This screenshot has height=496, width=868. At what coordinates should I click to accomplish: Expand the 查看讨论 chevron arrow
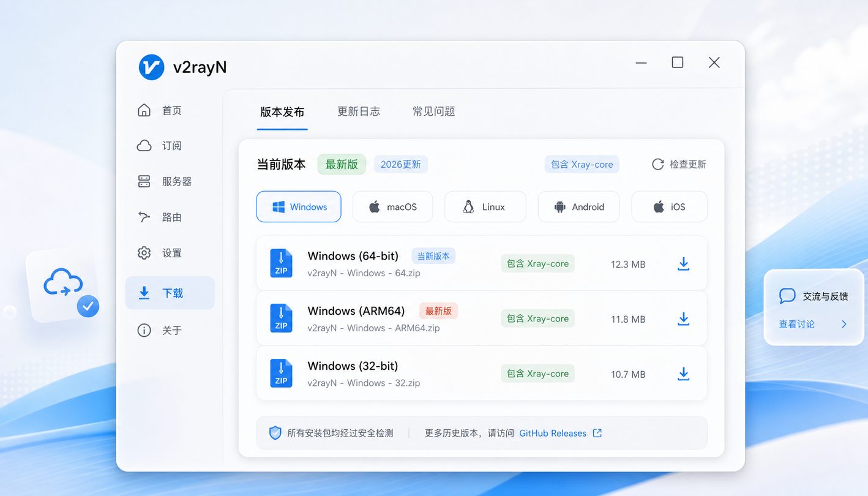pyautogui.click(x=844, y=324)
